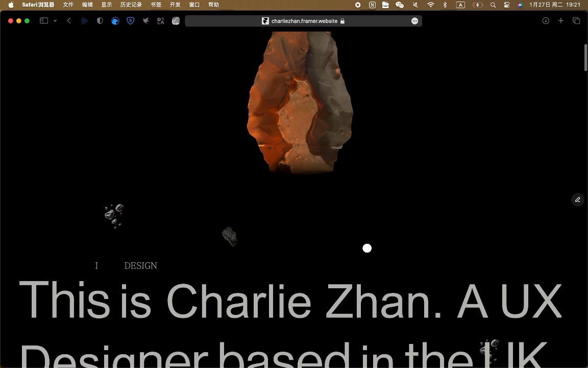Click the single dark rock fragment
Image resolution: width=588 pixels, height=368 pixels.
230,236
